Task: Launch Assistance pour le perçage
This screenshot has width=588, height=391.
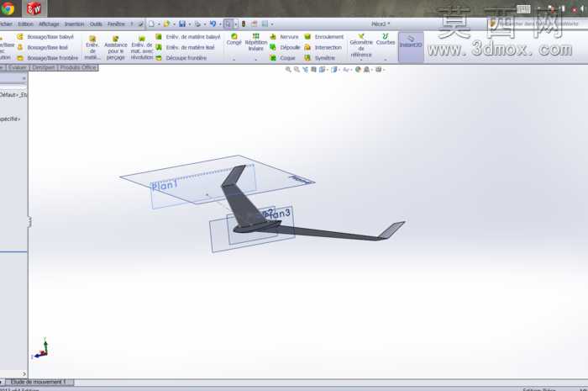Action: [116, 48]
